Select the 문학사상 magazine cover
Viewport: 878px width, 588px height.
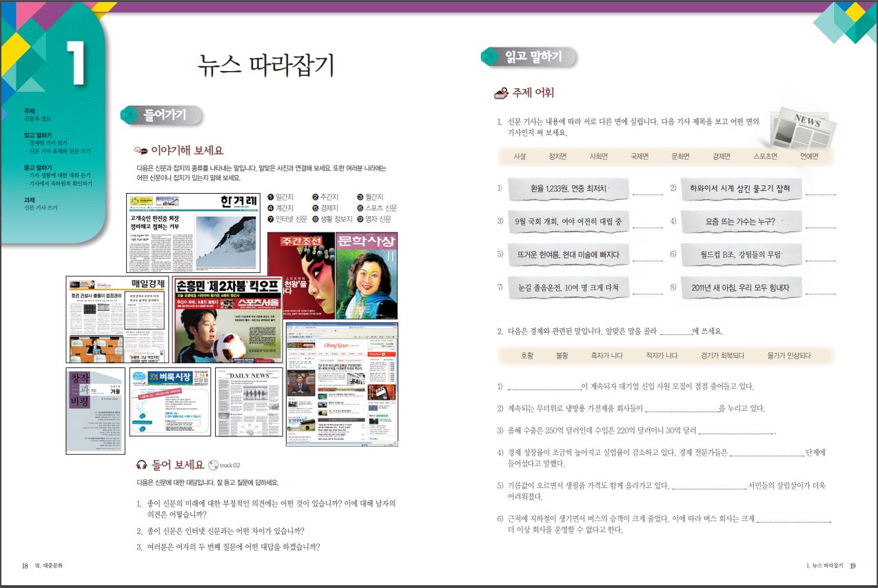click(x=366, y=275)
